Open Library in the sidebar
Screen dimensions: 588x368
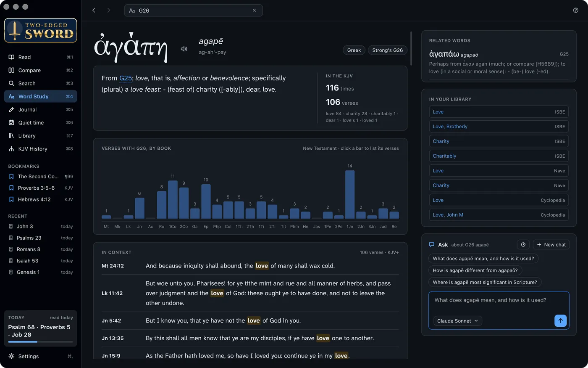coord(41,135)
